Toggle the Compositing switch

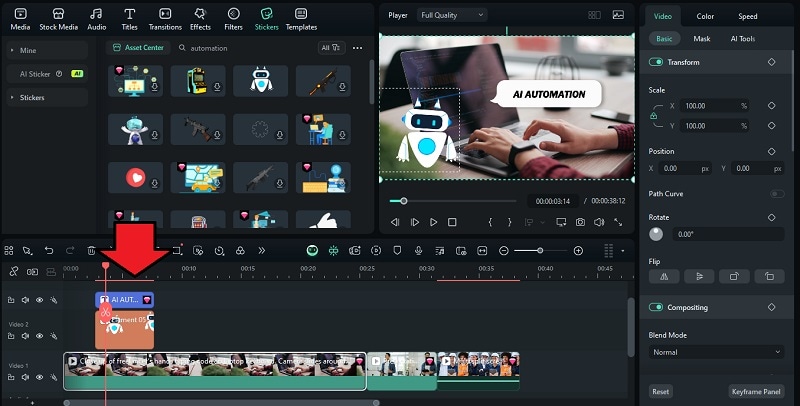click(656, 307)
